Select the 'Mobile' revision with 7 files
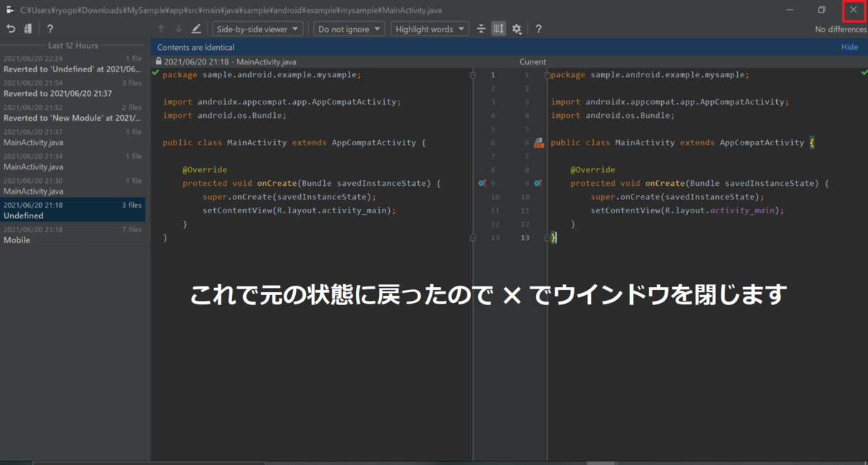The image size is (868, 465). click(72, 234)
